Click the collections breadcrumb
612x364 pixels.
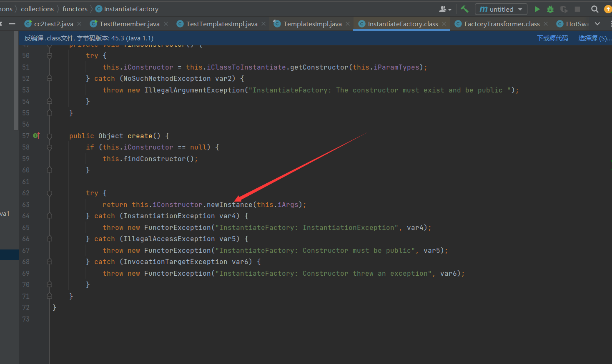click(37, 9)
